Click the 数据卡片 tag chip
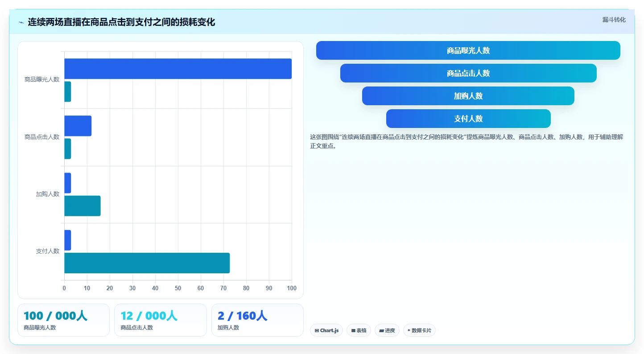 point(419,330)
